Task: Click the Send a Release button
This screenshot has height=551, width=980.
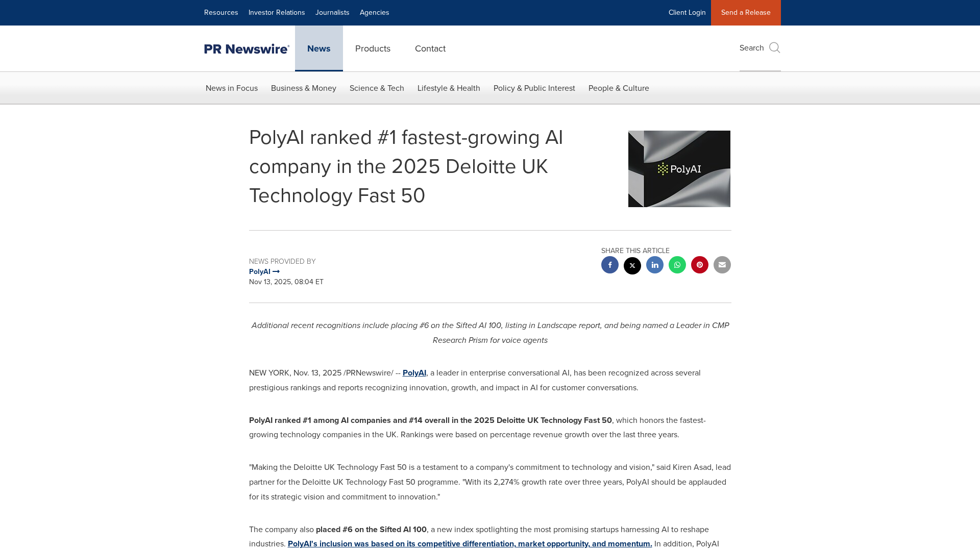Action: pos(745,13)
